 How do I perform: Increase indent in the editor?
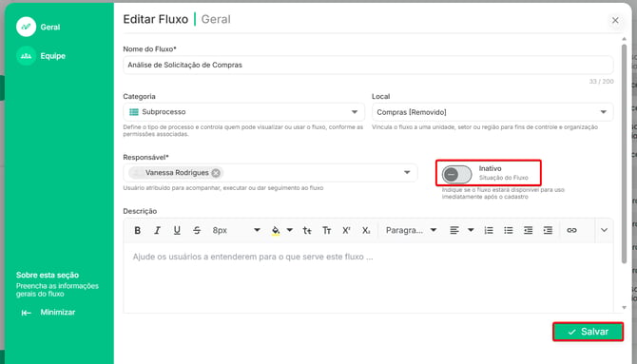pyautogui.click(x=548, y=230)
